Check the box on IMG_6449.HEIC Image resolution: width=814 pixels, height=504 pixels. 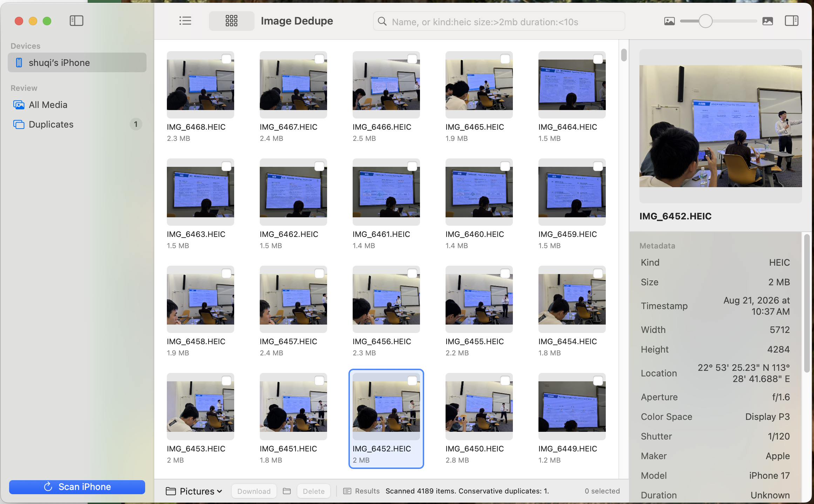coord(598,380)
